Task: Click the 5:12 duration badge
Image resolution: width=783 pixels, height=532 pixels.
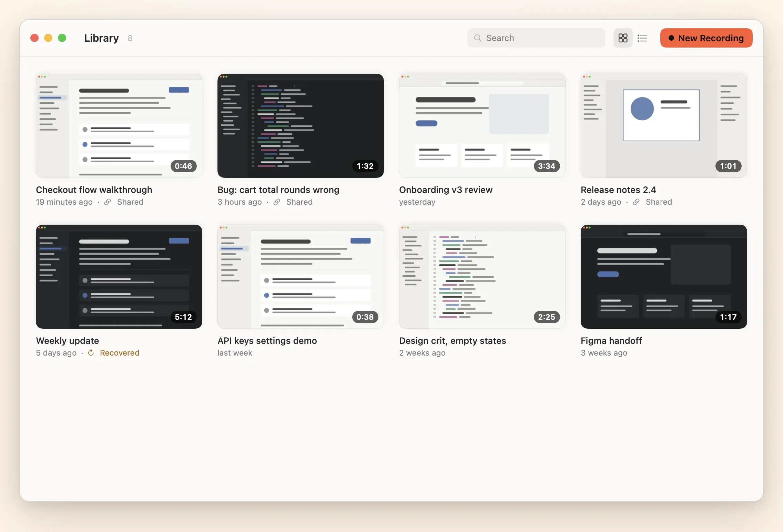Action: (x=183, y=317)
